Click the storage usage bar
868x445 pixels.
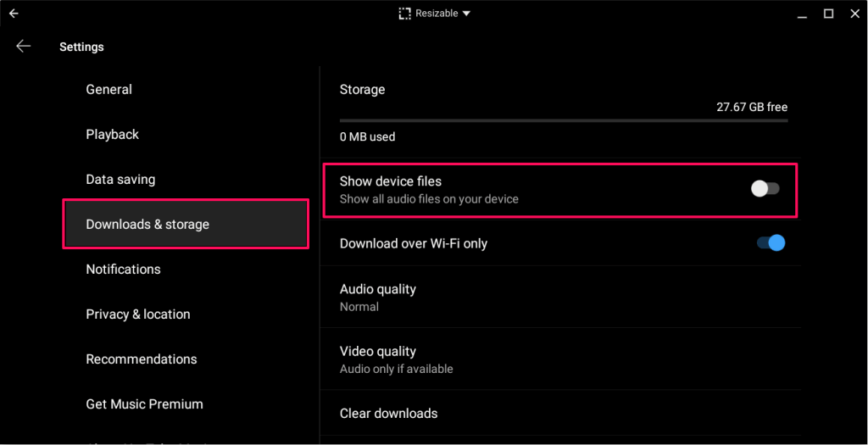click(563, 120)
